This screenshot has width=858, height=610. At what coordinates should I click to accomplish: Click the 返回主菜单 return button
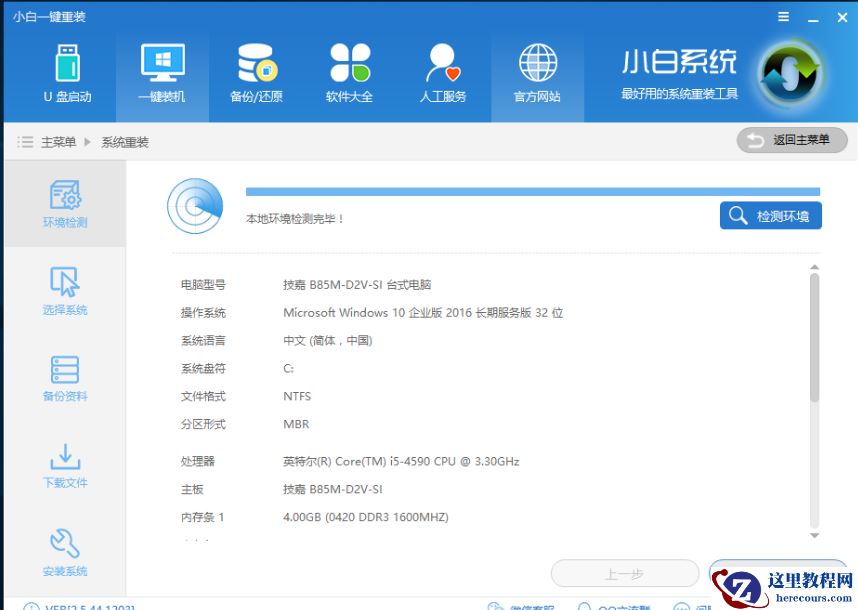pos(790,140)
